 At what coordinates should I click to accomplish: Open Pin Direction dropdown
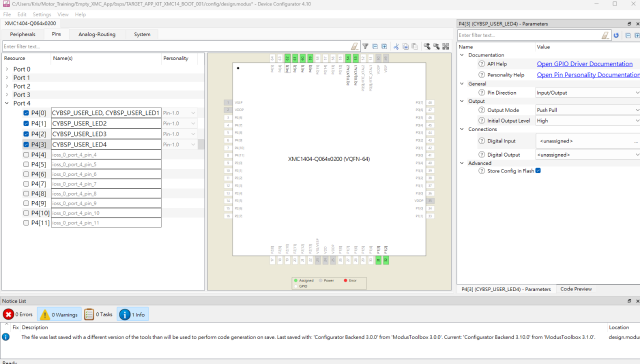587,92
